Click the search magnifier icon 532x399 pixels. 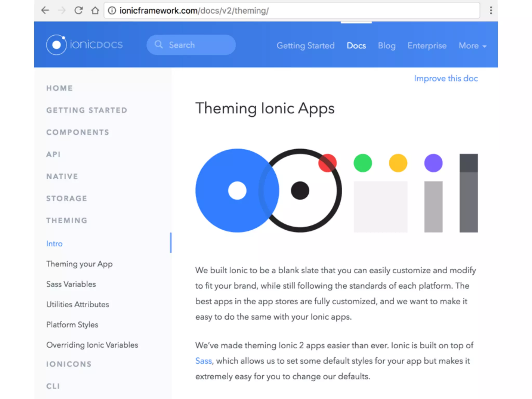159,44
